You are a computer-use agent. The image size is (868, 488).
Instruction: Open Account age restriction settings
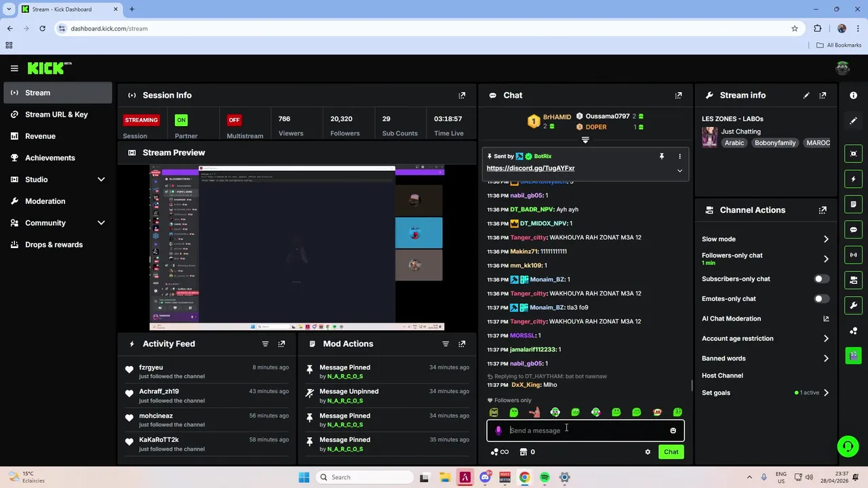point(766,339)
